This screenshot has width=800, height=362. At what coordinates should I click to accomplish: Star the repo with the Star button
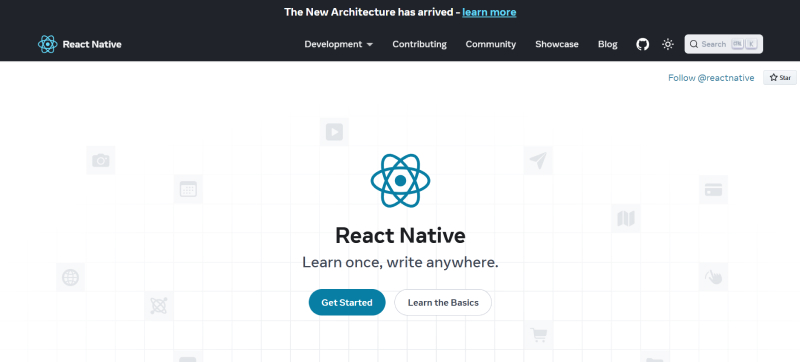coord(780,77)
